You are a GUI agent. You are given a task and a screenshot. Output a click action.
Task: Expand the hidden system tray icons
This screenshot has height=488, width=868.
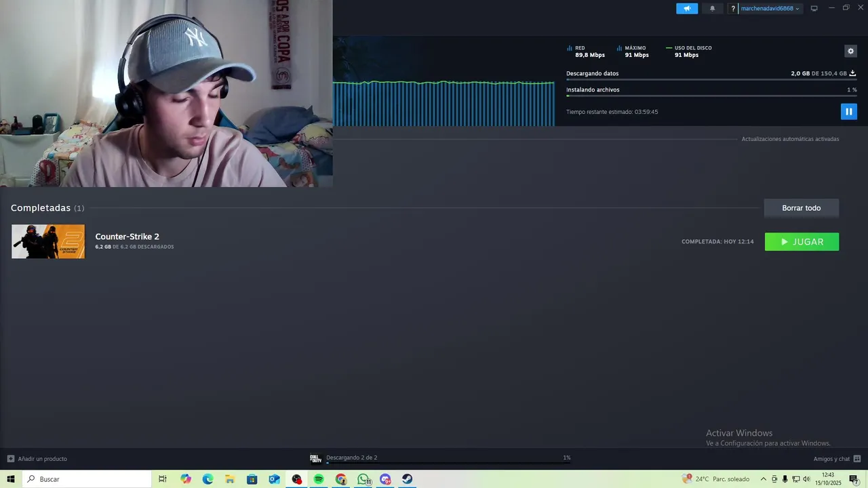click(x=763, y=479)
